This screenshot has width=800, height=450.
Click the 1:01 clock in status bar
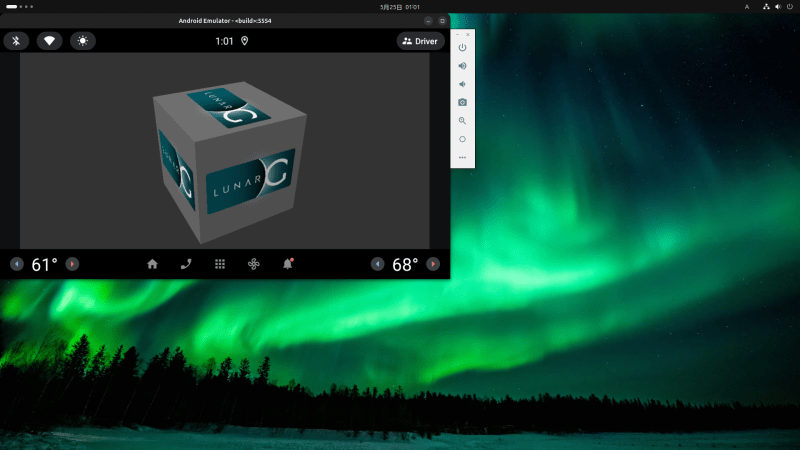224,41
